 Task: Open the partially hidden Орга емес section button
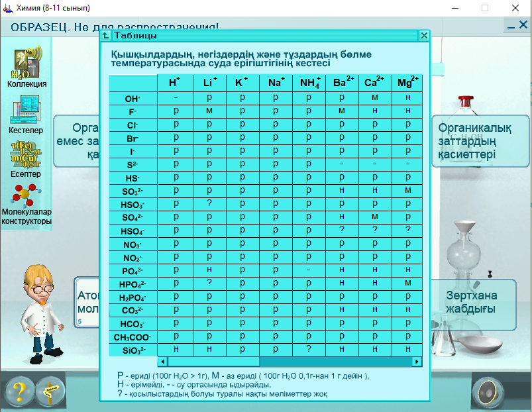[x=77, y=140]
